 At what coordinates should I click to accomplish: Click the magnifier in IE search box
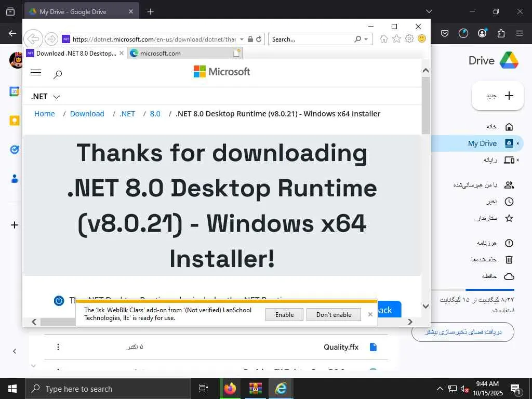357,39
